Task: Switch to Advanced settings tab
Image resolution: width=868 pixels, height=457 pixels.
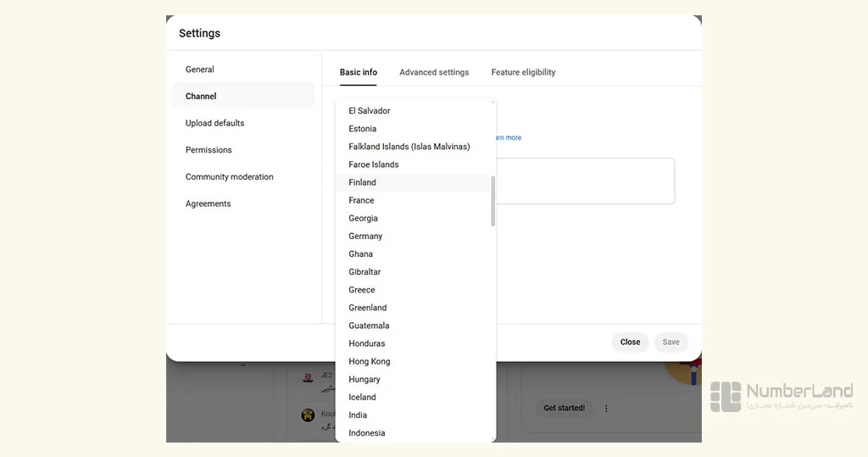Action: pyautogui.click(x=434, y=72)
